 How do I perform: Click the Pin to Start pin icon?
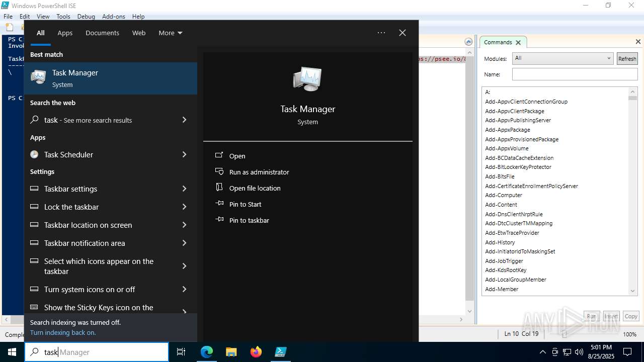tap(219, 204)
